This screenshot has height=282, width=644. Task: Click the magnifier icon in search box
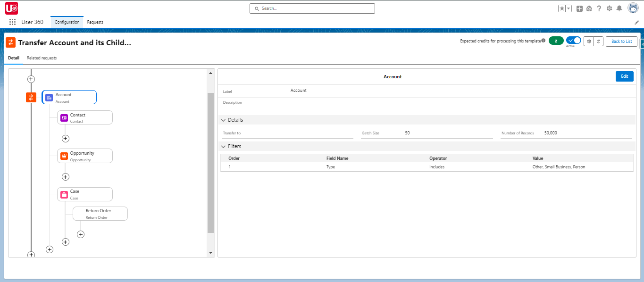pos(257,8)
